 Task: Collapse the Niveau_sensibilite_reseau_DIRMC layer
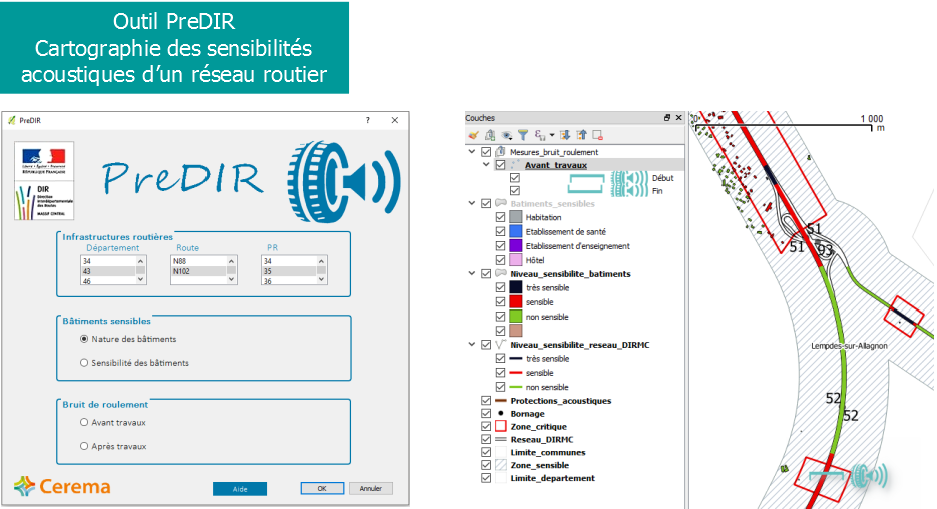472,344
